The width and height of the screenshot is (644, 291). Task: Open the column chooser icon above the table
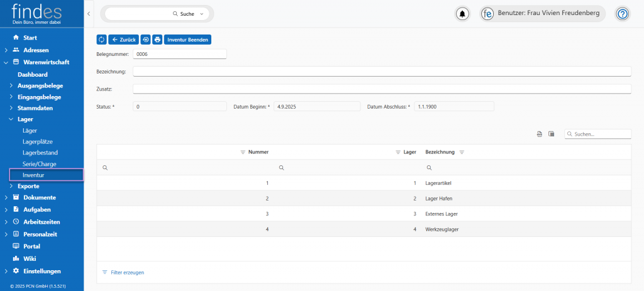click(x=551, y=134)
